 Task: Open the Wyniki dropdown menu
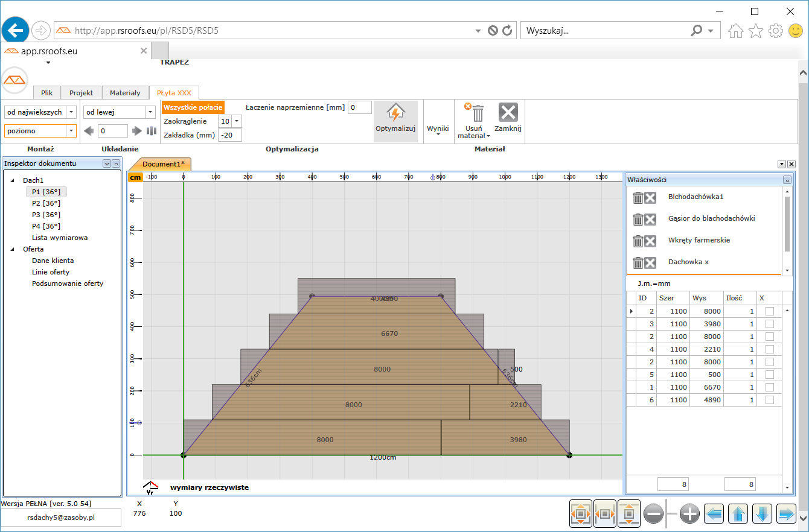438,129
